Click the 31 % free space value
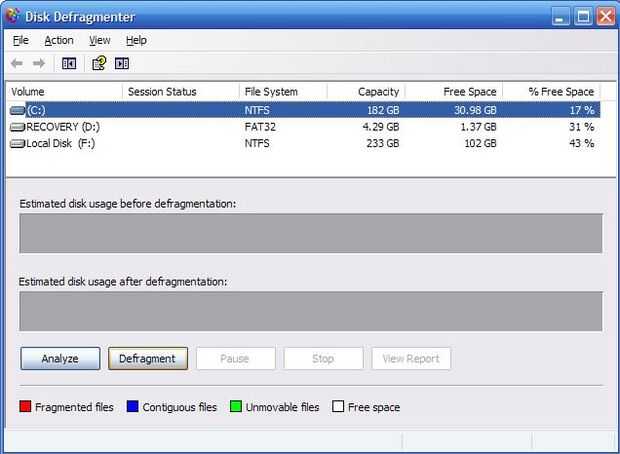Image resolution: width=620 pixels, height=454 pixels. 582,127
